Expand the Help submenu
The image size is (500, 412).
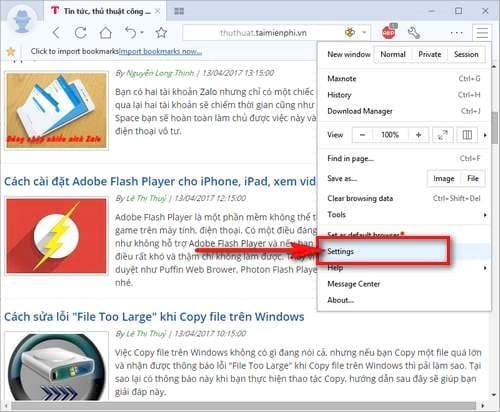point(404,268)
